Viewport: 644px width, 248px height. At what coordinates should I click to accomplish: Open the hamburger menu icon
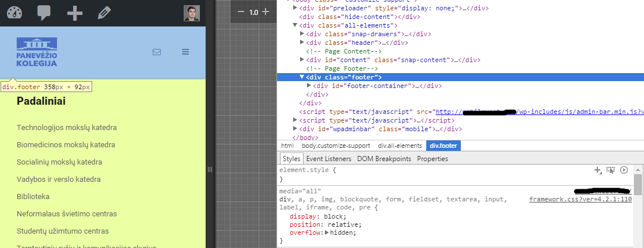coord(185,52)
